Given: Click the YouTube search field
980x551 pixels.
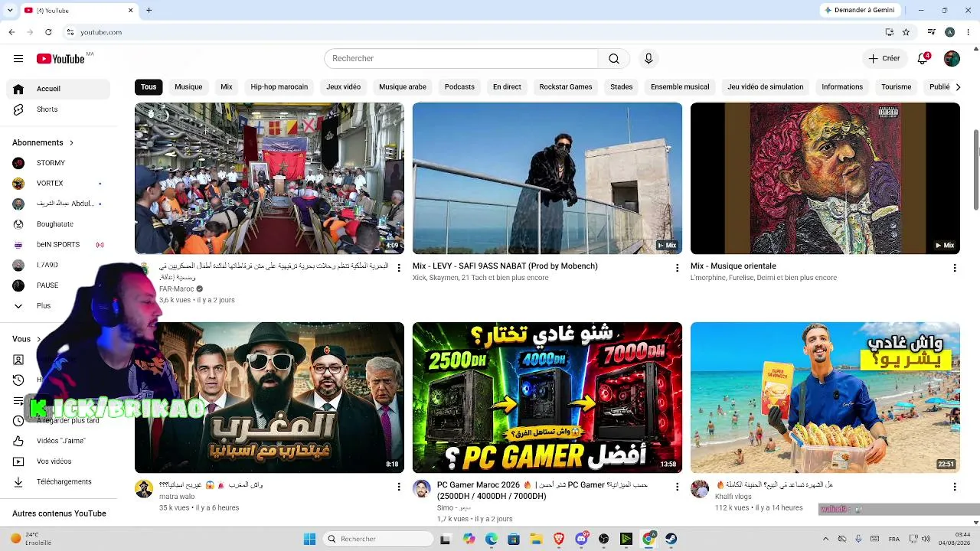Looking at the screenshot, I should (461, 59).
